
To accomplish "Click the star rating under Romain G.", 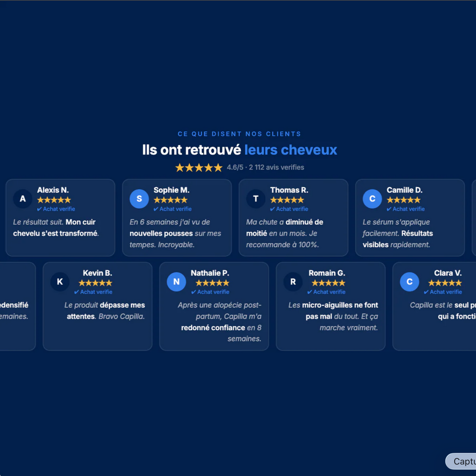I will [x=329, y=283].
